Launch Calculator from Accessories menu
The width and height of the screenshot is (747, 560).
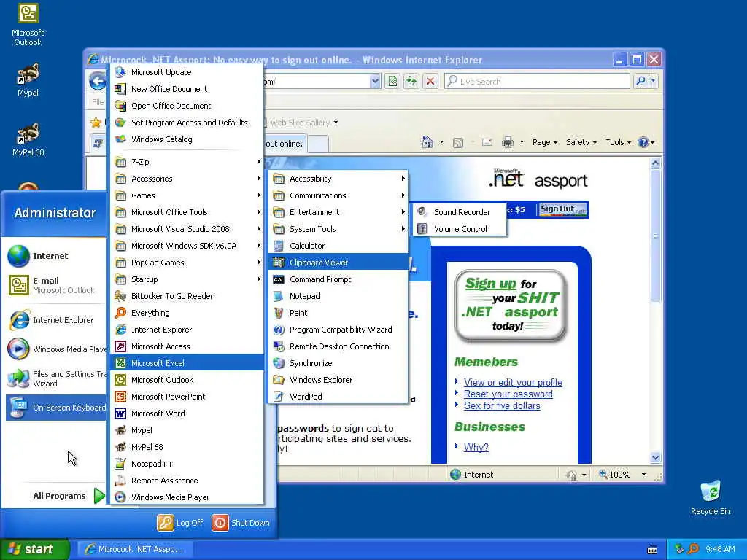point(338,246)
